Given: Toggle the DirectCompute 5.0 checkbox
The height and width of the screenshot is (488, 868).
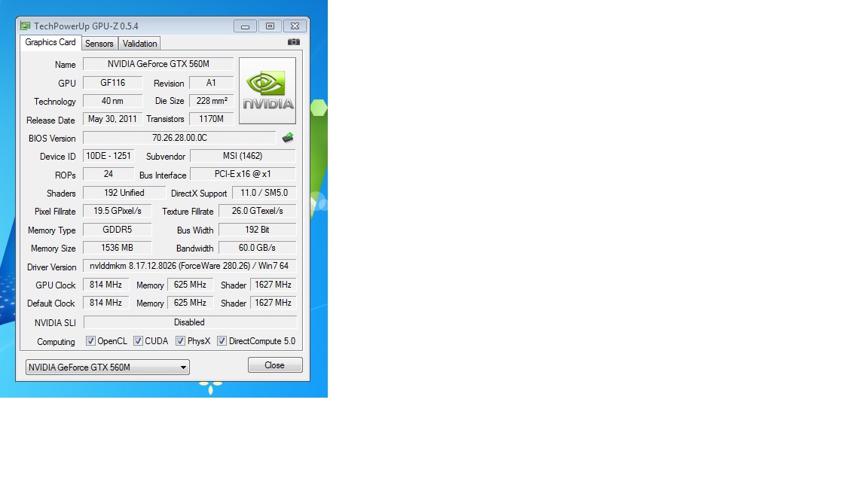Looking at the screenshot, I should coord(222,341).
